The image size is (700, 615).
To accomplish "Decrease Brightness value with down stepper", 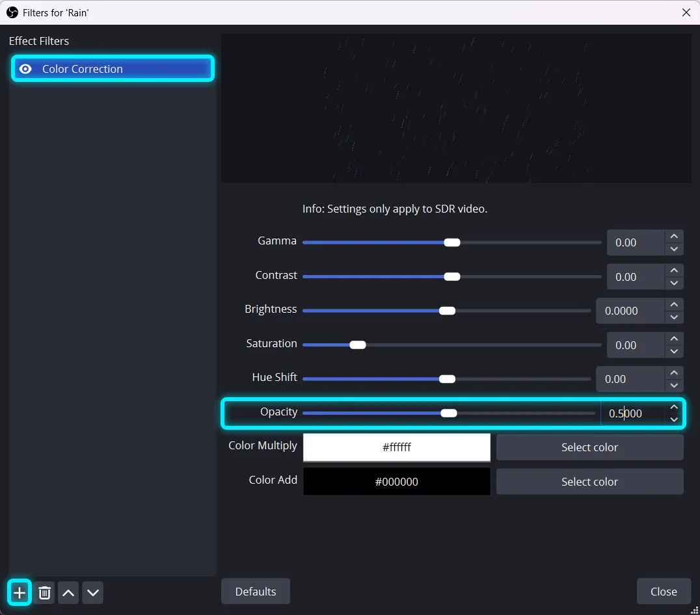I will tap(674, 317).
